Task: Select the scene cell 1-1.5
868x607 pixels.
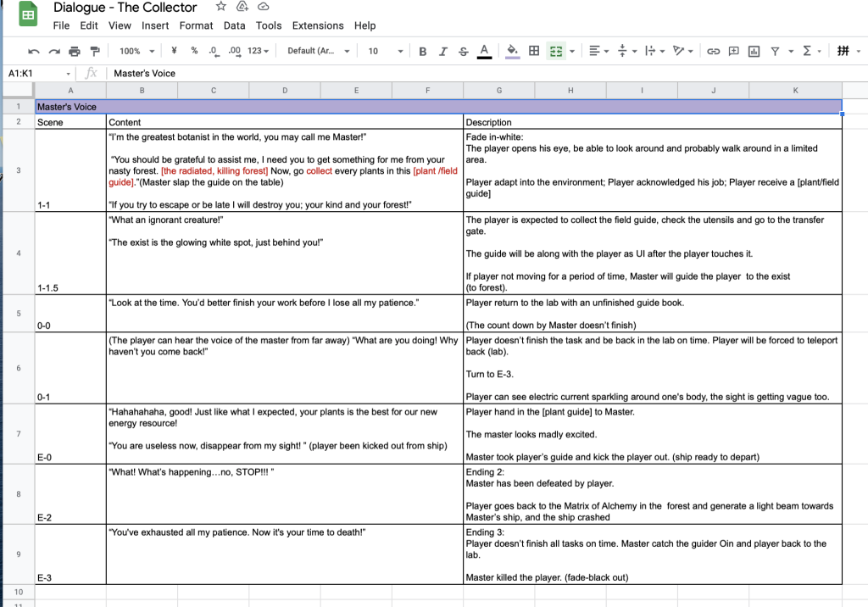Action: (x=70, y=253)
